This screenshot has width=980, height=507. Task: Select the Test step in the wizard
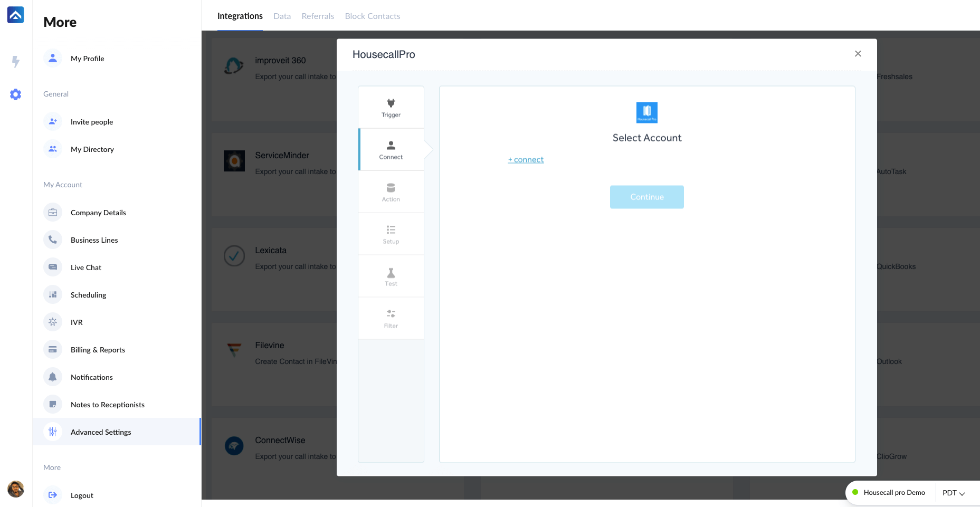click(391, 276)
